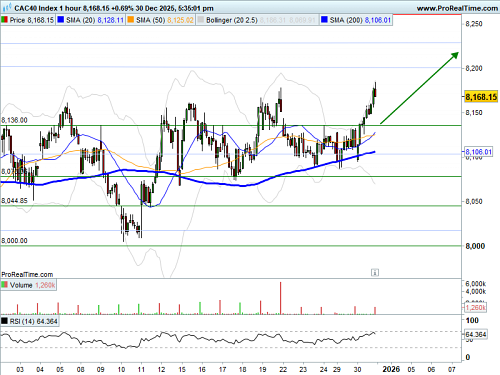Select the Bollinger (20 2.5) legend label

point(232,20)
